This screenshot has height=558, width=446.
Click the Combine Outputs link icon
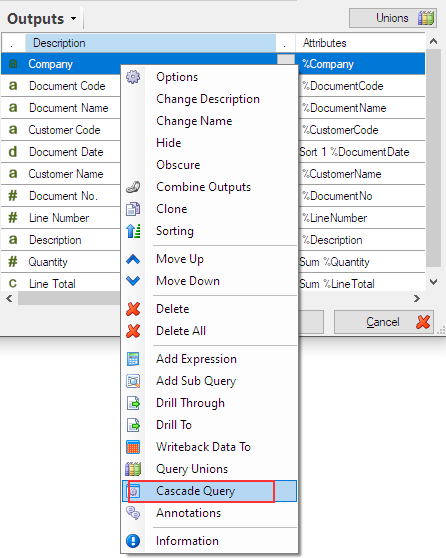coord(133,187)
